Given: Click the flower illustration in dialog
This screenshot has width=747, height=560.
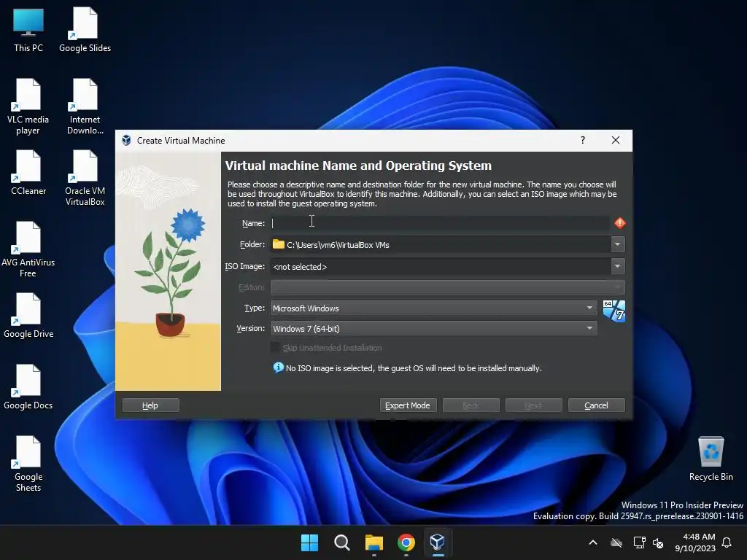Looking at the screenshot, I should pyautogui.click(x=169, y=271).
